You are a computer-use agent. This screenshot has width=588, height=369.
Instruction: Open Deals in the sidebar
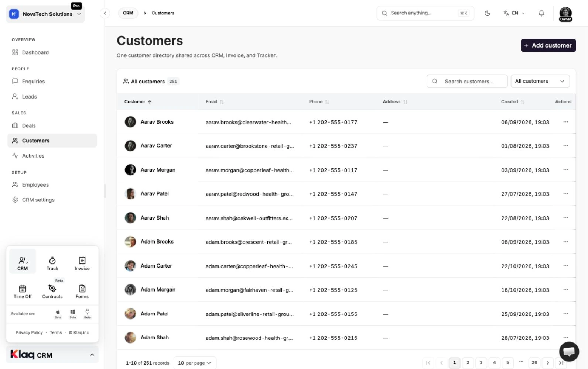(52, 125)
